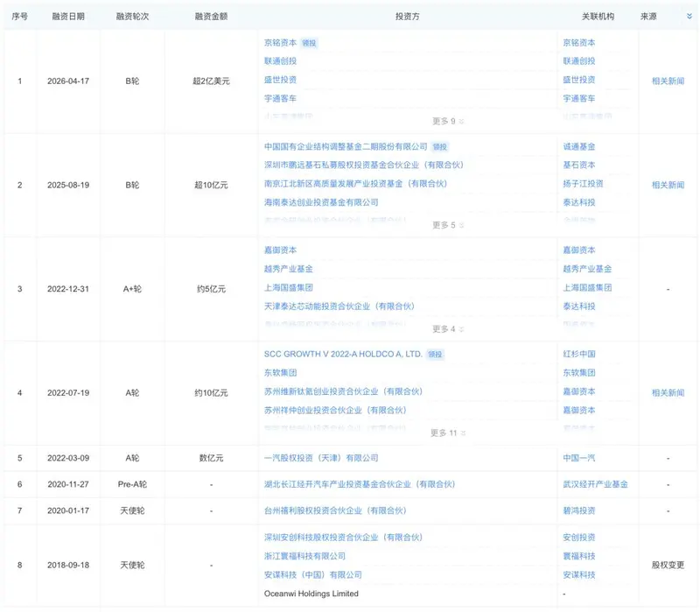Open 宇通客车 investor link
Screen dimensions: 700x612
point(280,98)
